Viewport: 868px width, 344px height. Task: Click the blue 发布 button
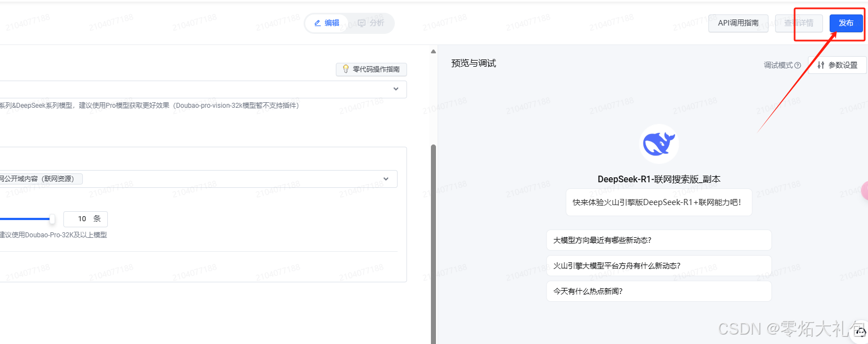tap(846, 23)
